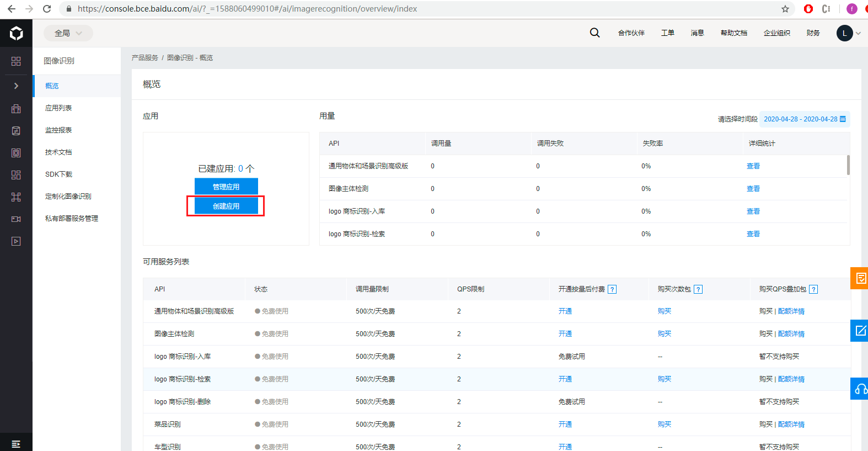Bookmark page with star icon
This screenshot has height=451, width=868.
[785, 9]
